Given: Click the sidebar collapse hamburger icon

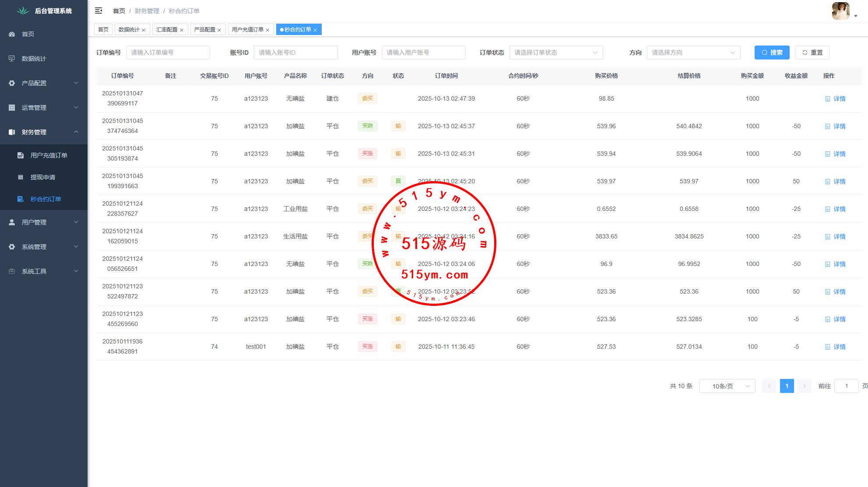Looking at the screenshot, I should click(98, 11).
